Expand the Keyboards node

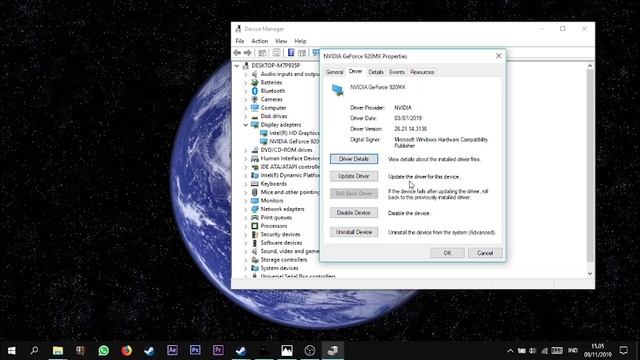click(246, 184)
